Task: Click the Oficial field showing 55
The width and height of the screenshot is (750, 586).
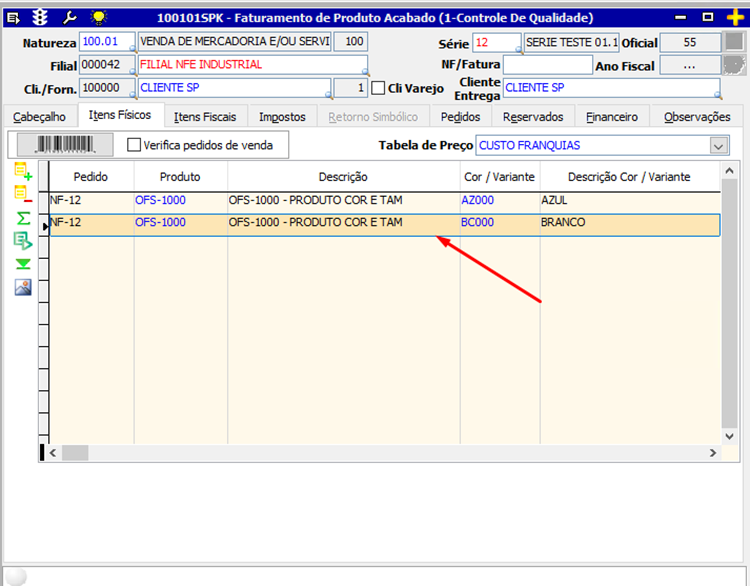Action: tap(690, 42)
